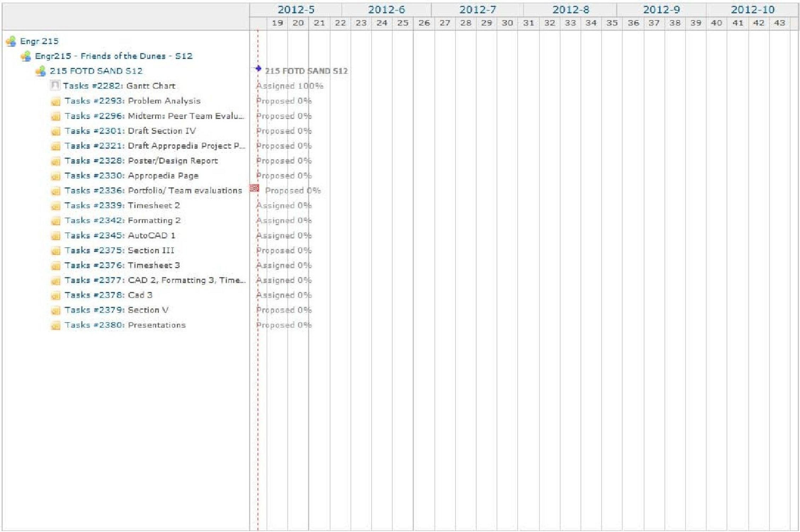Click week 43 in the timeline header
Screen dimensions: 800x532
coord(779,23)
